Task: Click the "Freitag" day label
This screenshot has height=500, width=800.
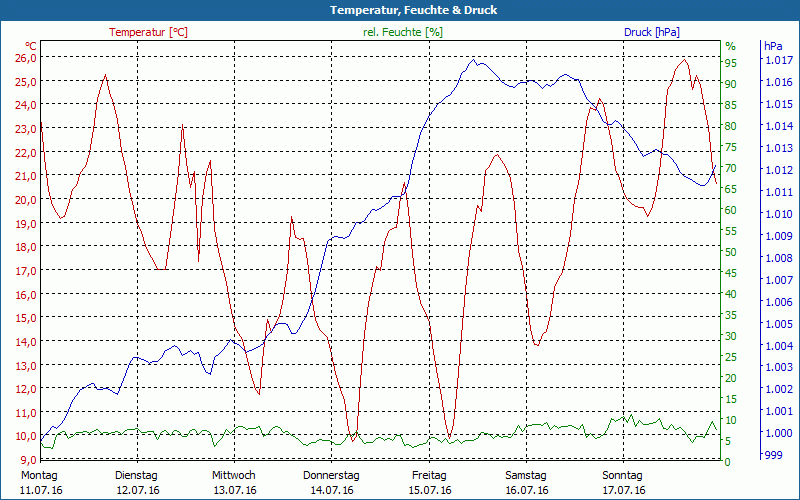Action: pos(429,475)
